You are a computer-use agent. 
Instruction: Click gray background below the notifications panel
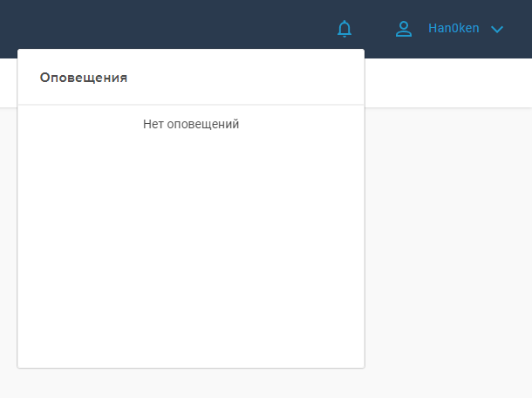(x=191, y=384)
